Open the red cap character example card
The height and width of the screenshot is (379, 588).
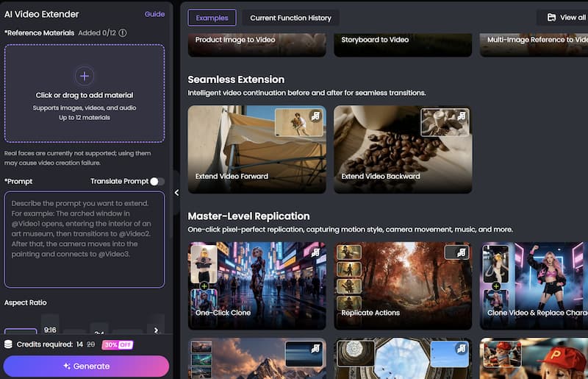coord(534,358)
